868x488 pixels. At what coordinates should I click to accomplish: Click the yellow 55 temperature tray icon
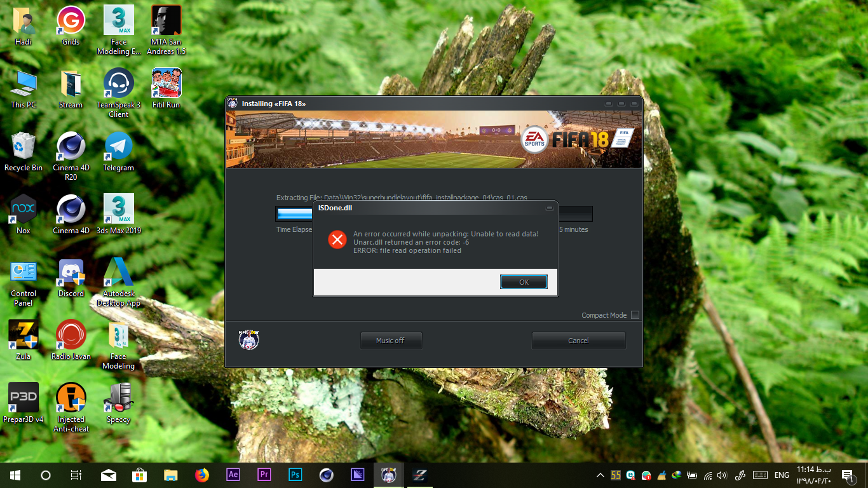pos(616,475)
